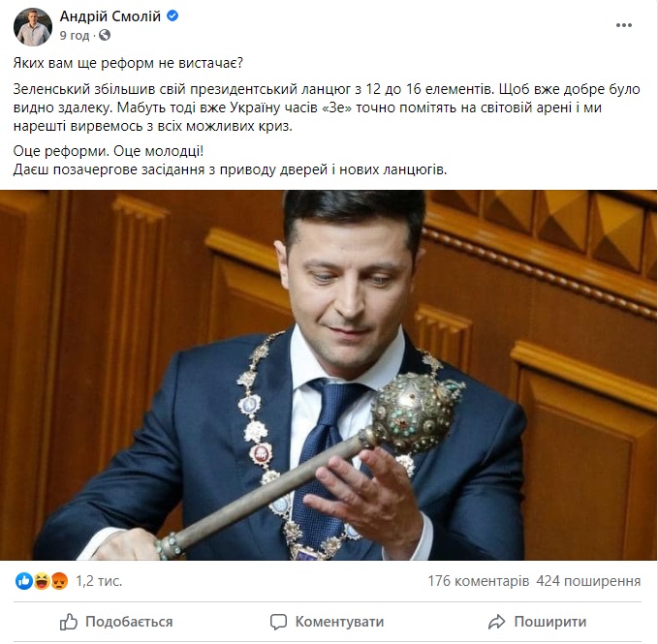
Task: View the 176 коментарів comments list
Action: tap(479, 581)
